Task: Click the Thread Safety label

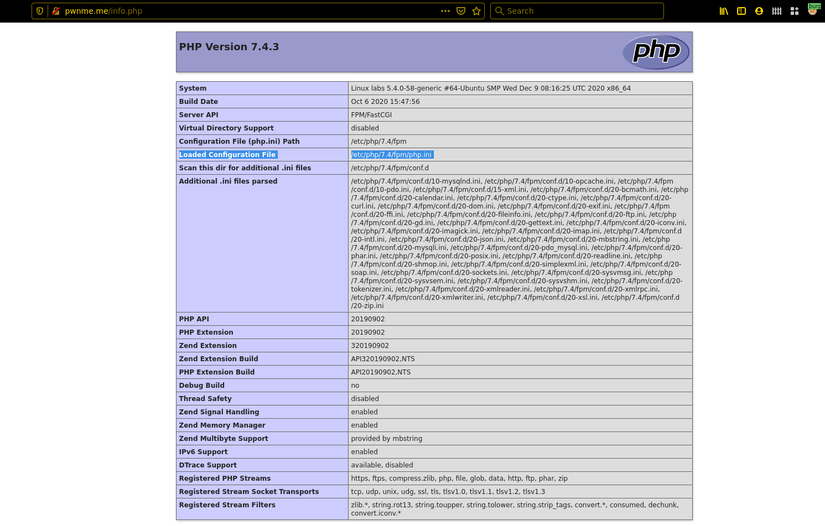Action: 205,399
